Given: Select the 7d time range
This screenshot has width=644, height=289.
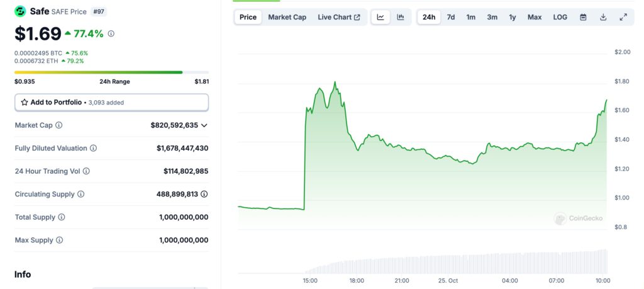Looking at the screenshot, I should (451, 17).
